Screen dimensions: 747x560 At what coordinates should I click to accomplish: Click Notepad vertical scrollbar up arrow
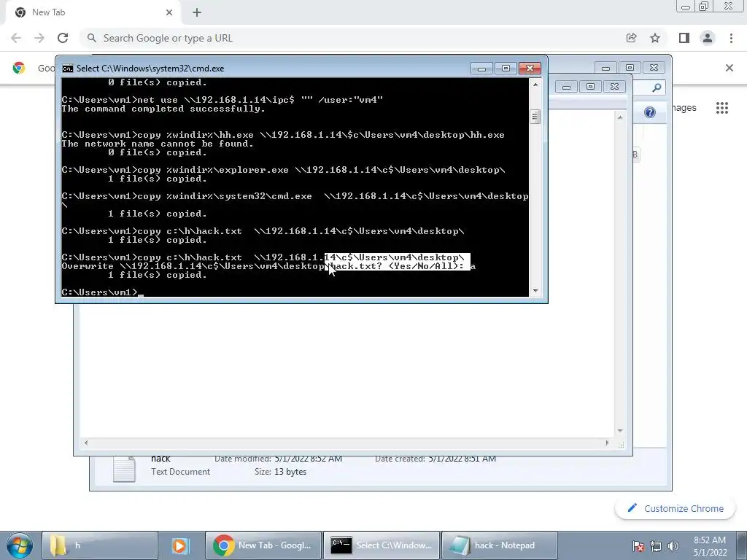[620, 117]
